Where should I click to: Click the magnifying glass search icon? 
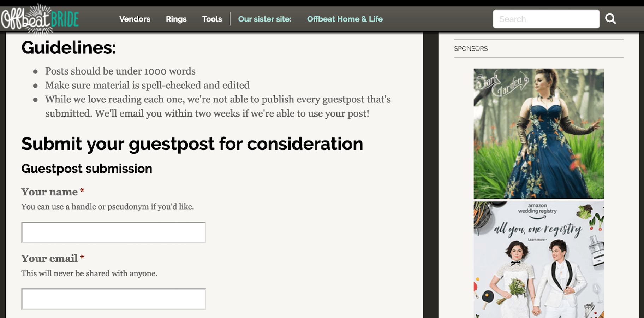tap(610, 19)
